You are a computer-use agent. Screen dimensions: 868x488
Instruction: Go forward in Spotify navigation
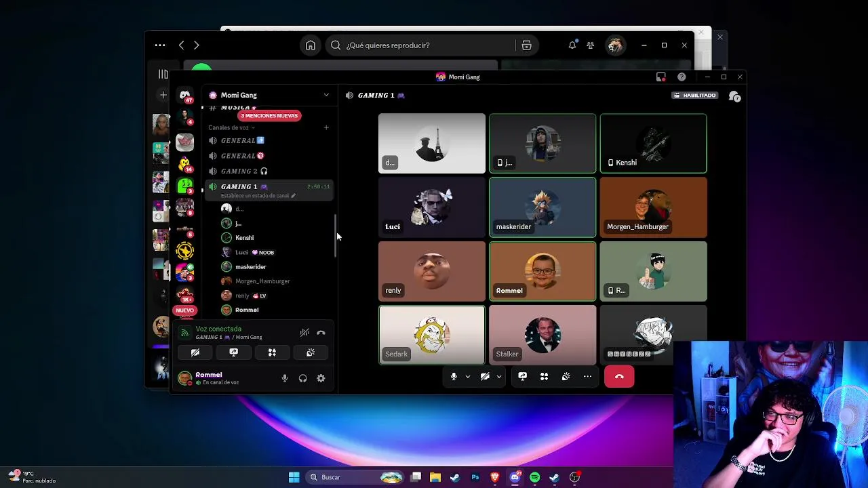[197, 45]
